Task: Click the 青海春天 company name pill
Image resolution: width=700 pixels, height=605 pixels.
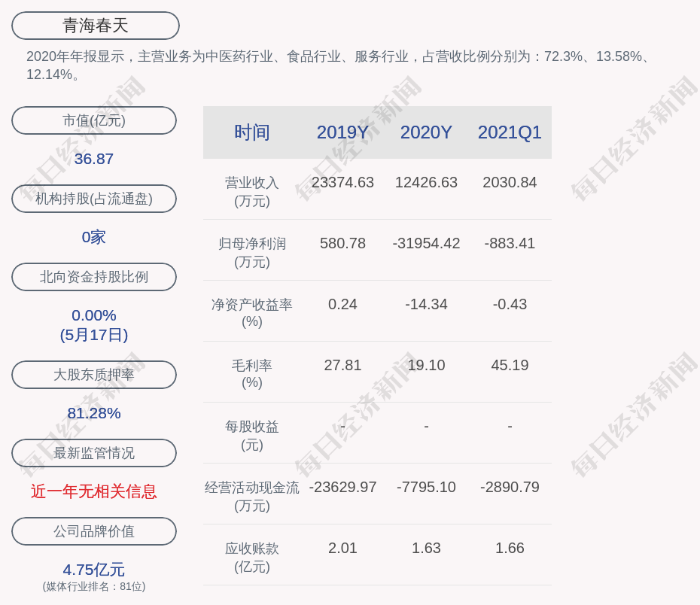Action: (96, 26)
